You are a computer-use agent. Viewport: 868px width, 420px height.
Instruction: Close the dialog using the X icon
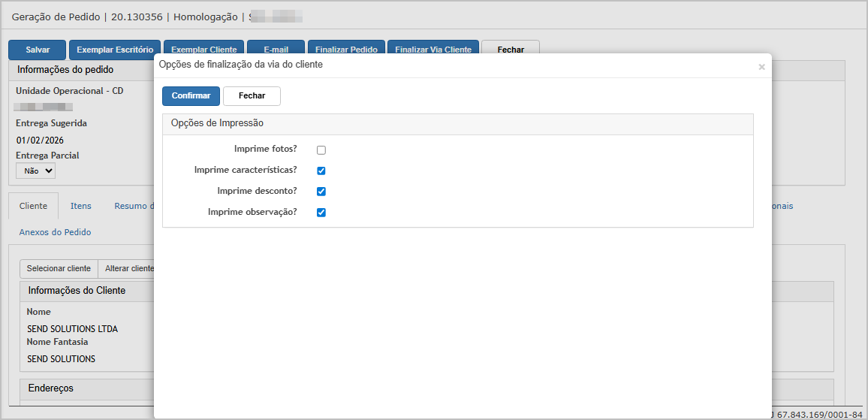761,67
